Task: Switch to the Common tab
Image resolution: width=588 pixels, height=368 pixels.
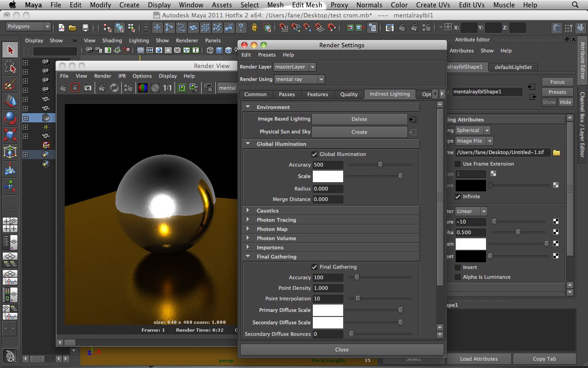Action: [255, 94]
